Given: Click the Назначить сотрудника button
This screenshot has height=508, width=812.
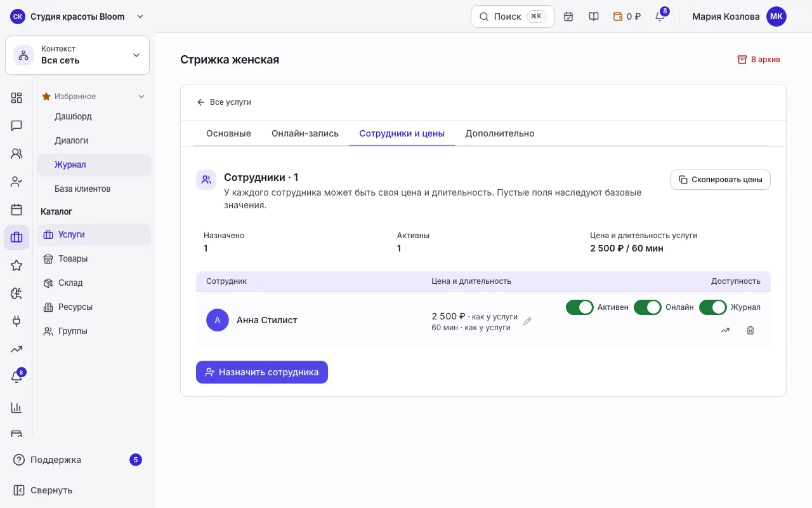Looking at the screenshot, I should pos(262,372).
